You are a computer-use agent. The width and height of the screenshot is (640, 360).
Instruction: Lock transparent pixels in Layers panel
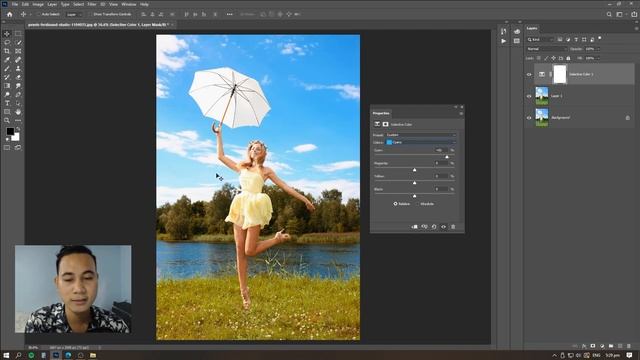[539, 58]
